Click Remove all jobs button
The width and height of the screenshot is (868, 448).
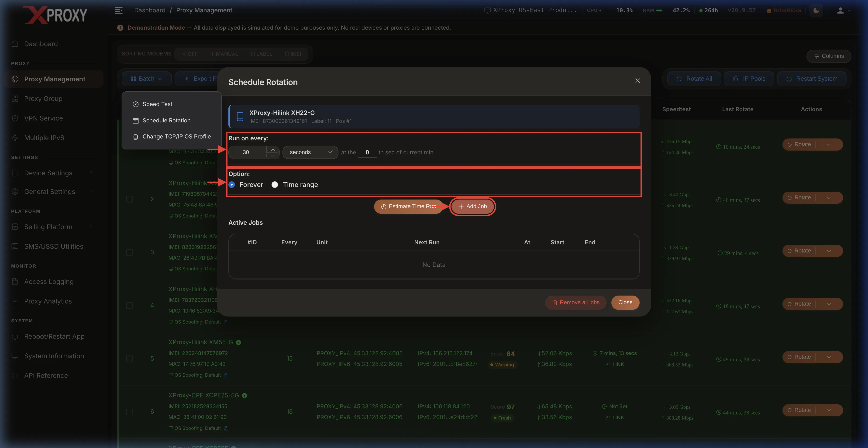click(576, 303)
